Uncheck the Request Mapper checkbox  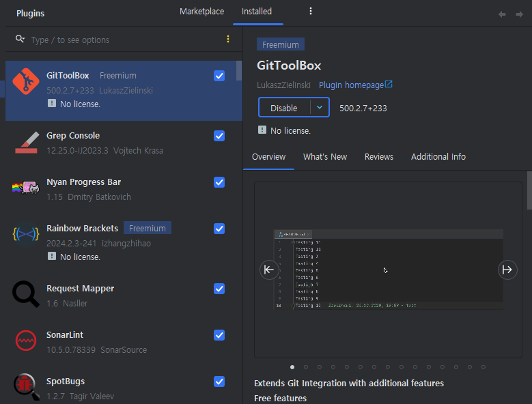(x=219, y=289)
